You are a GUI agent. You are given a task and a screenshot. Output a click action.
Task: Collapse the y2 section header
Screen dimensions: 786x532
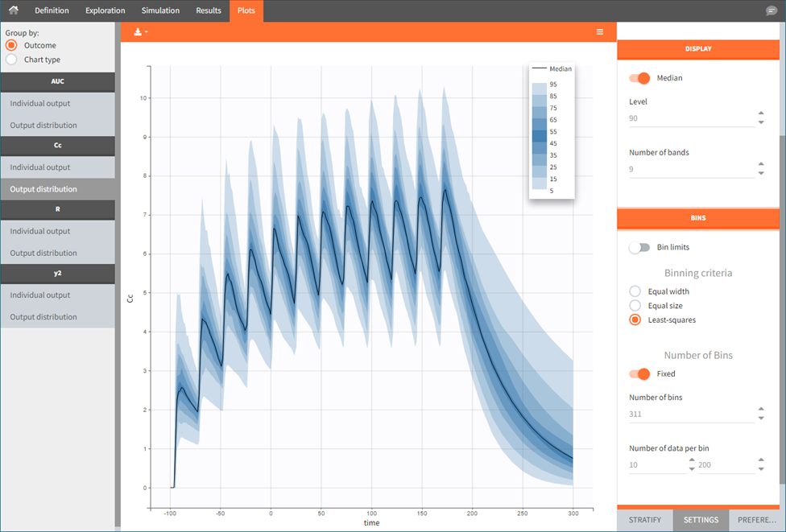pyautogui.click(x=57, y=274)
